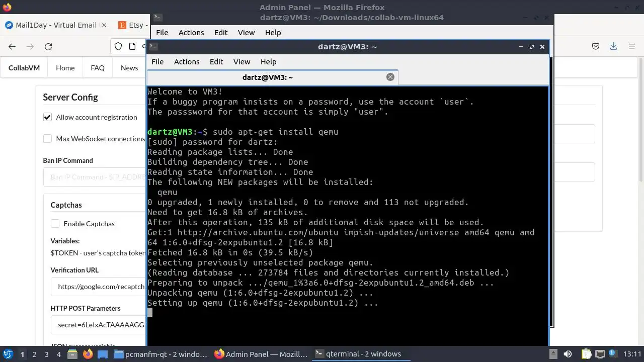Open the View menu of the front terminal

click(242, 61)
